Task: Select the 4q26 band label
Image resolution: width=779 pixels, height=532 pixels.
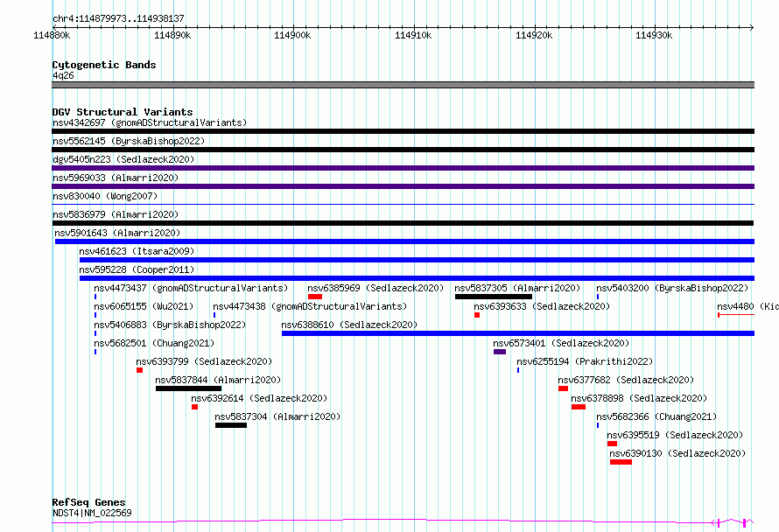Action: tap(63, 75)
